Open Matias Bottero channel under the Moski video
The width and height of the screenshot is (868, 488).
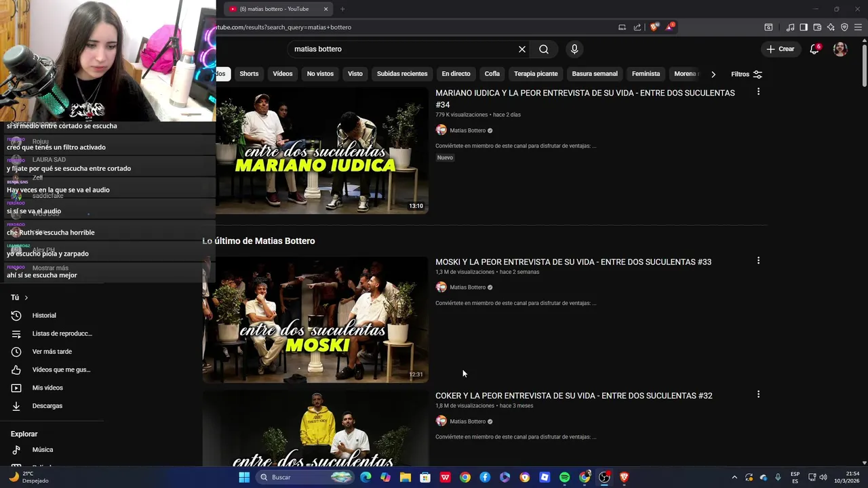pyautogui.click(x=467, y=287)
